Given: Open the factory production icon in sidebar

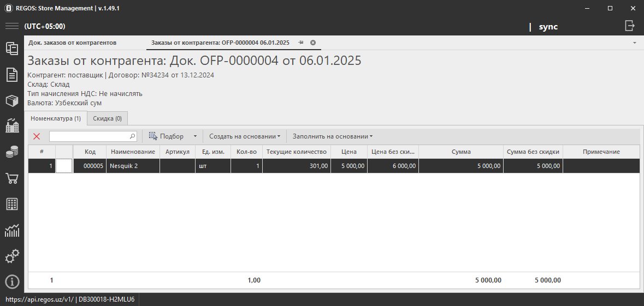Looking at the screenshot, I should pyautogui.click(x=12, y=126).
